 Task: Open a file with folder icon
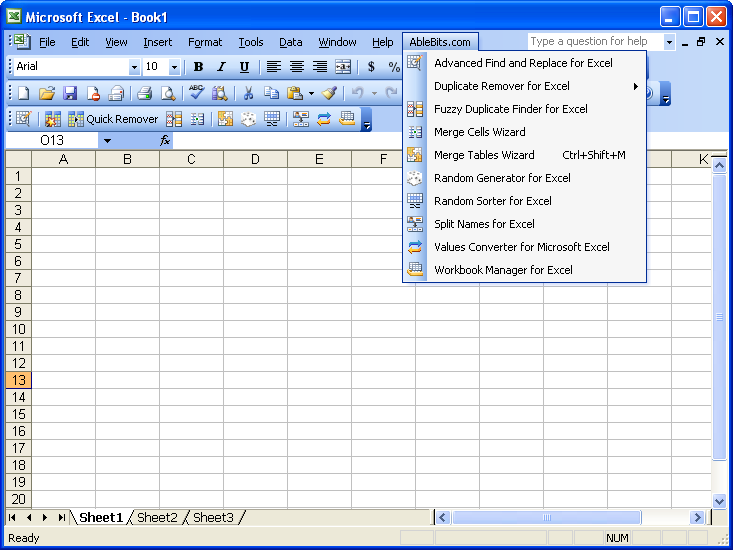[47, 93]
